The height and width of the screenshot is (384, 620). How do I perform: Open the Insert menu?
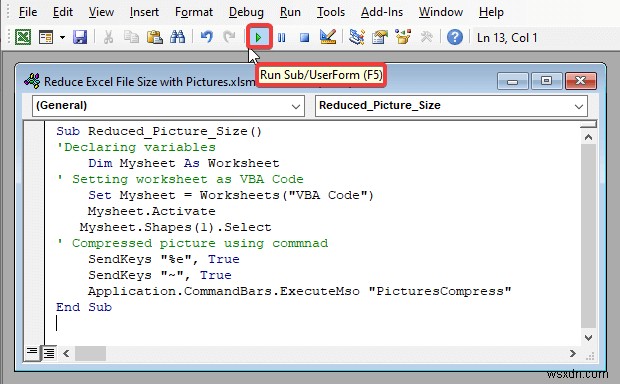coord(144,12)
